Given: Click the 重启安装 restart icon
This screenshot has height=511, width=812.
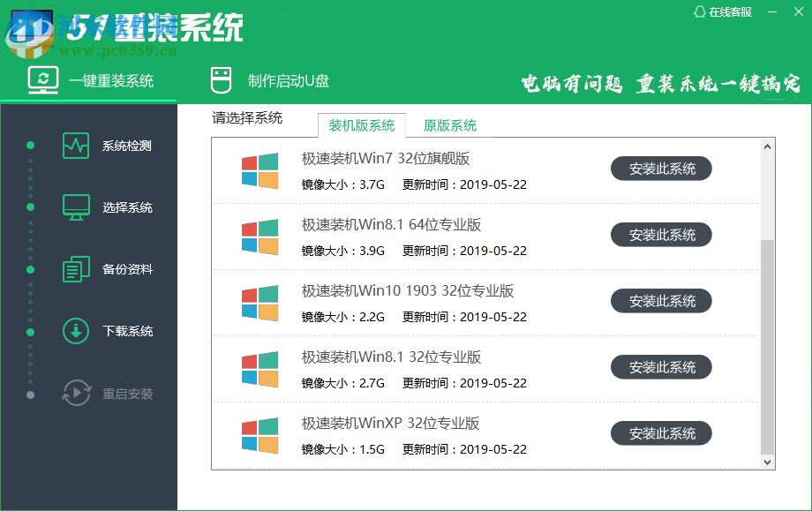Looking at the screenshot, I should 75,395.
